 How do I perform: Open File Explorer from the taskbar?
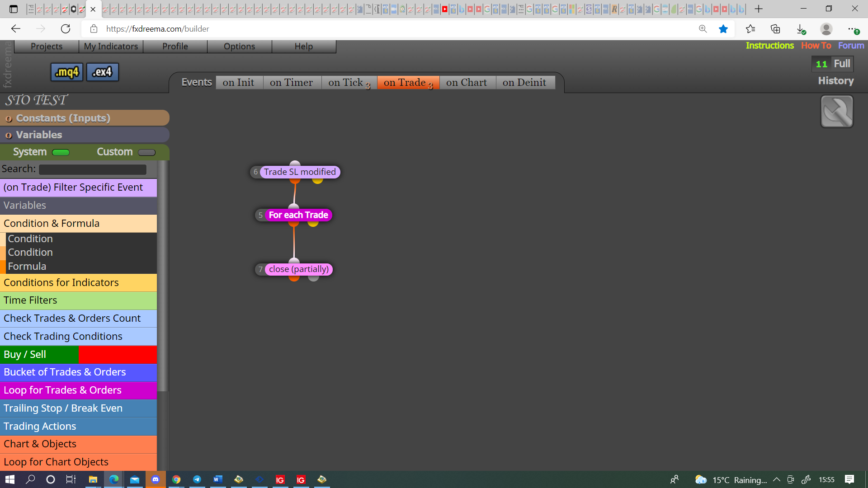tap(93, 479)
